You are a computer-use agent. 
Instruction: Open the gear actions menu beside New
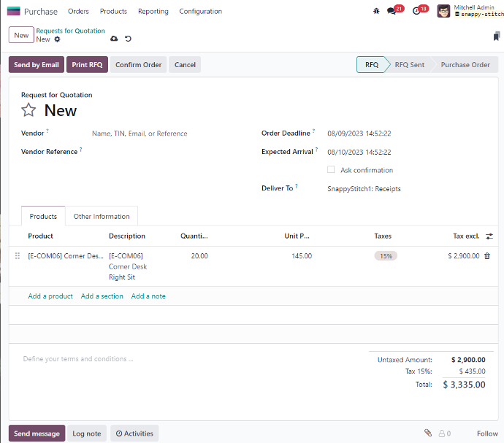(x=57, y=39)
